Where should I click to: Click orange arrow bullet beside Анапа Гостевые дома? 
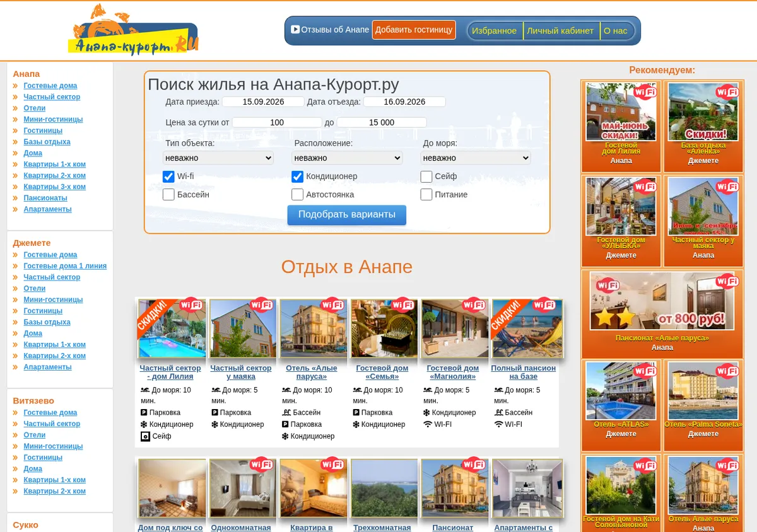coord(15,86)
